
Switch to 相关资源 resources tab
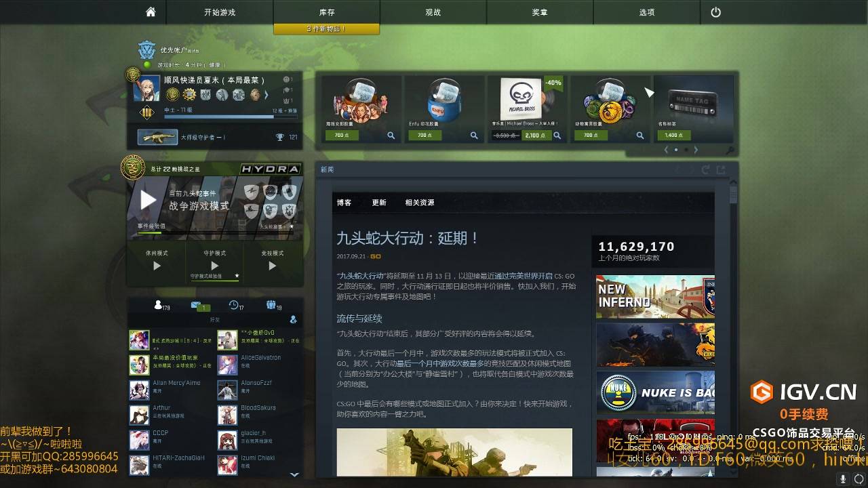point(420,203)
